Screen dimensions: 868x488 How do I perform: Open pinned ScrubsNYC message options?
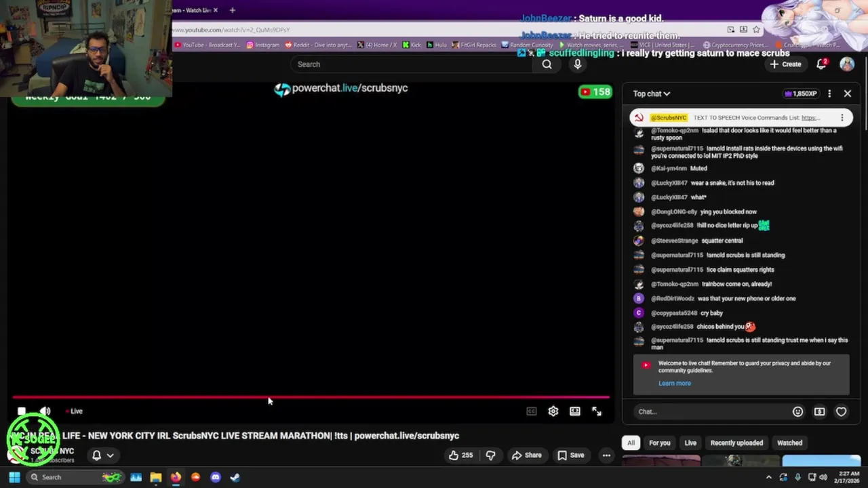pyautogui.click(x=842, y=118)
